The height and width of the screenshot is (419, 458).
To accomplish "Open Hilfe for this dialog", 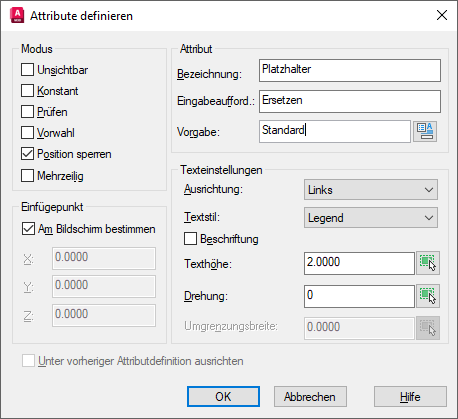I will tap(410, 397).
